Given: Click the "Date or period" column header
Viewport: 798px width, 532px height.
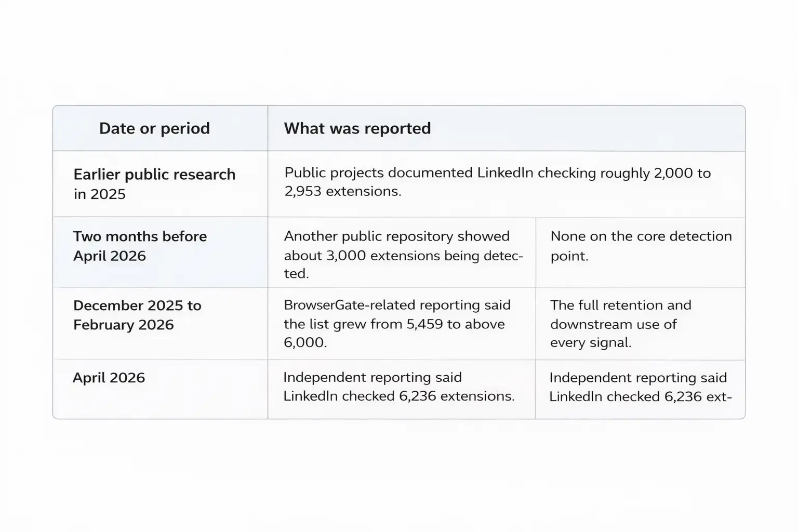Looking at the screenshot, I should click(x=154, y=128).
